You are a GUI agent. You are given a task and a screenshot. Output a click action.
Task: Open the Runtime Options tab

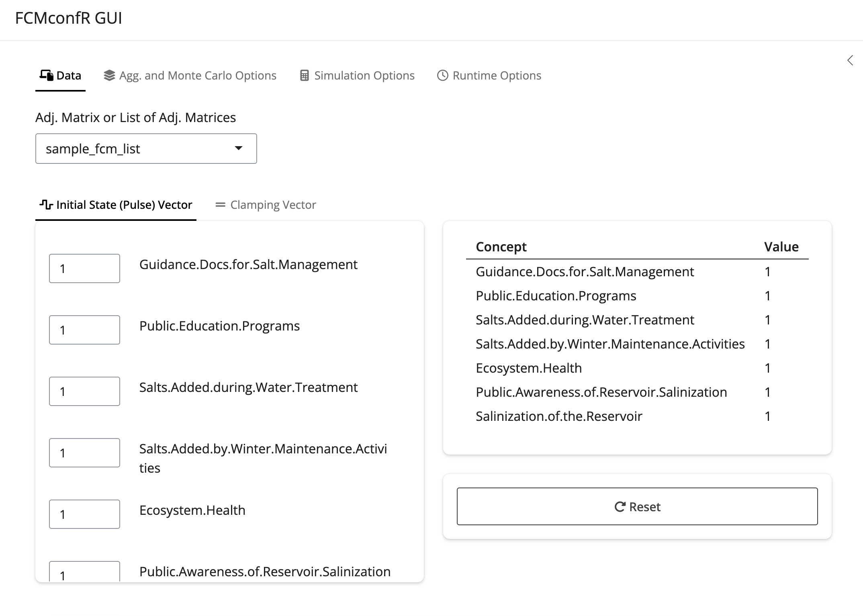pos(489,75)
